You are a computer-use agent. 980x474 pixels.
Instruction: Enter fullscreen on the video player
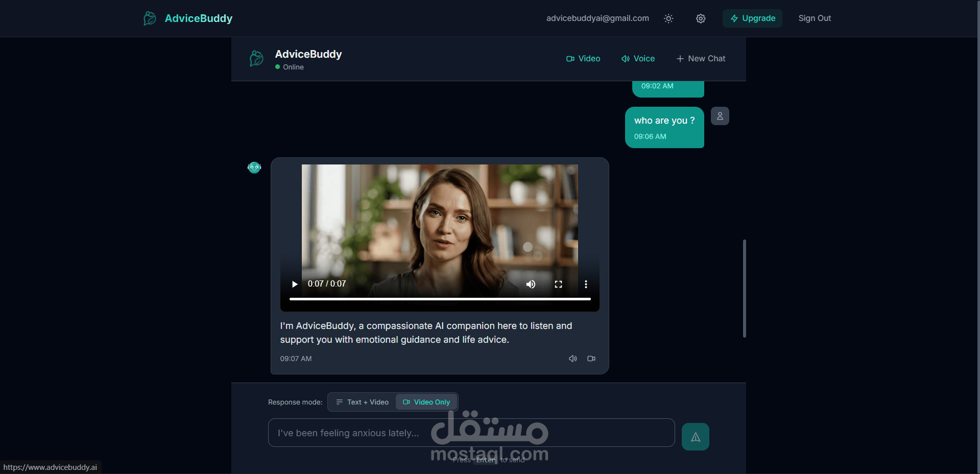pos(559,284)
